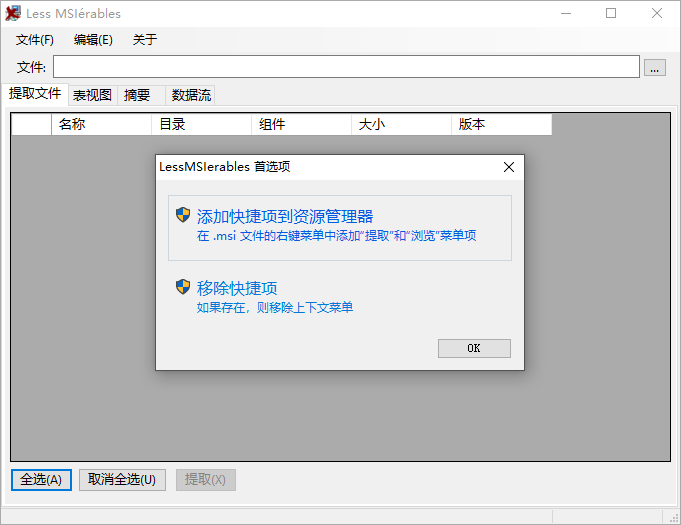Click the 如果存在，则移除上下文菜单 description text
681x525 pixels.
(274, 307)
